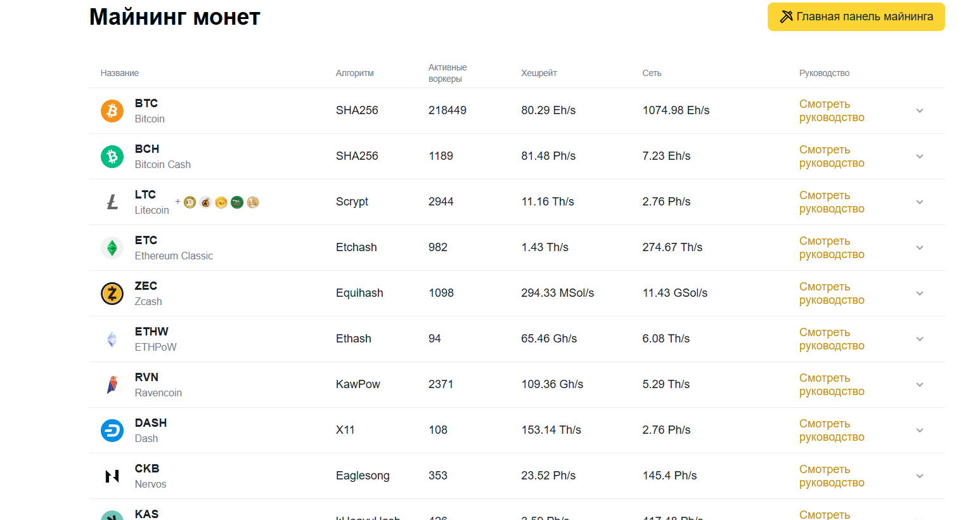Click the Zcash coin icon
The width and height of the screenshot is (980, 520).
(112, 294)
